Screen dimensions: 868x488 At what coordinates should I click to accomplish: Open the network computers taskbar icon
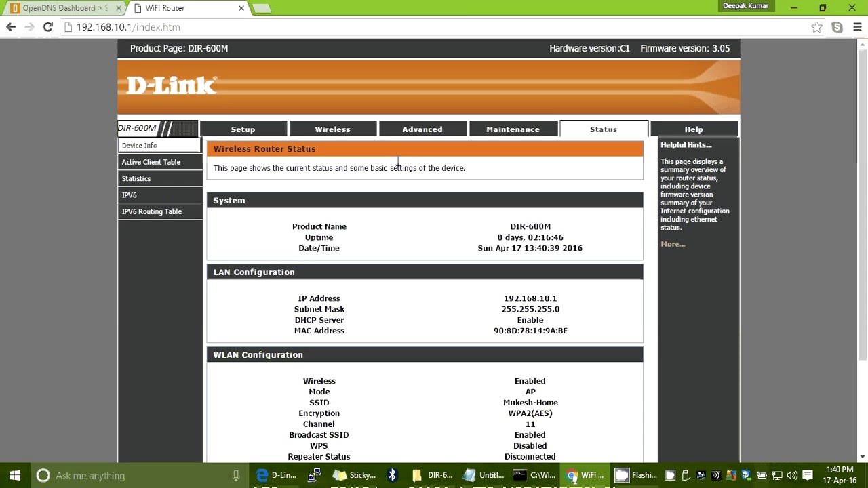314,475
